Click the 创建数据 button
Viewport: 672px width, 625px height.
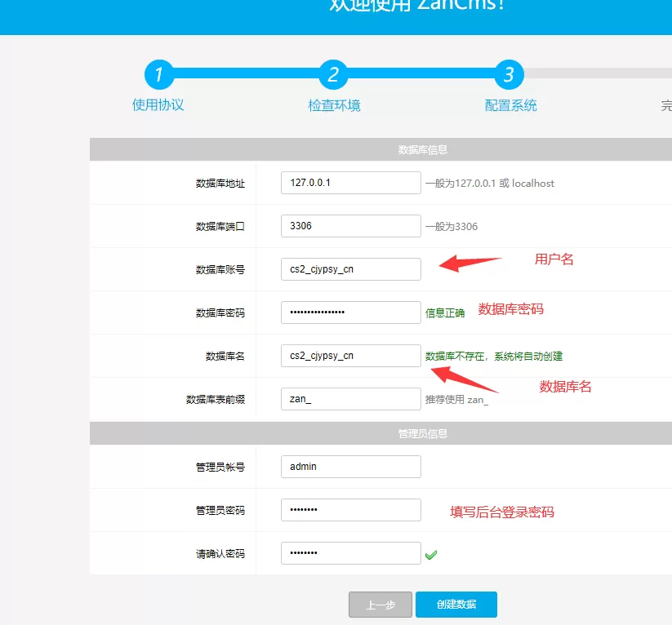coord(456,605)
